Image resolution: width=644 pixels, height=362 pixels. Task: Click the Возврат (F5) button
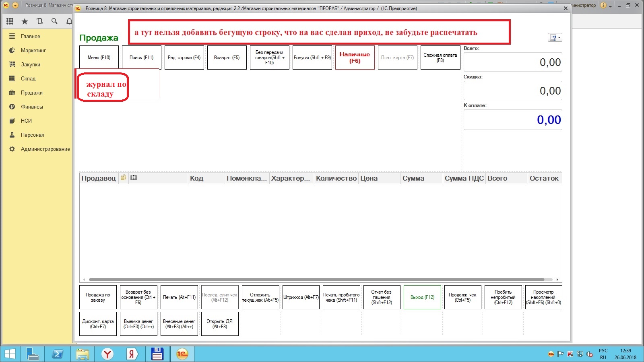[227, 58]
